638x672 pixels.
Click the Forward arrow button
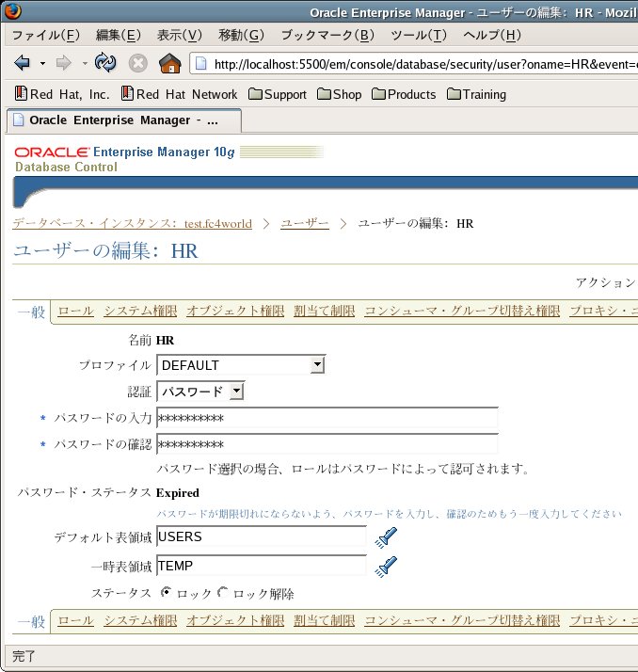pos(63,63)
